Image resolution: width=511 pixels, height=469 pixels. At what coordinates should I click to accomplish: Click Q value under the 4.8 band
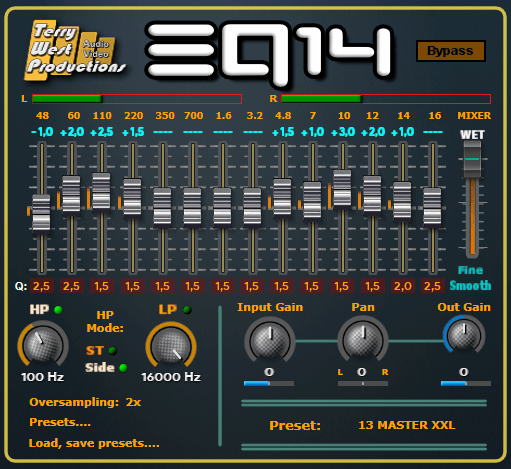pyautogui.click(x=282, y=286)
